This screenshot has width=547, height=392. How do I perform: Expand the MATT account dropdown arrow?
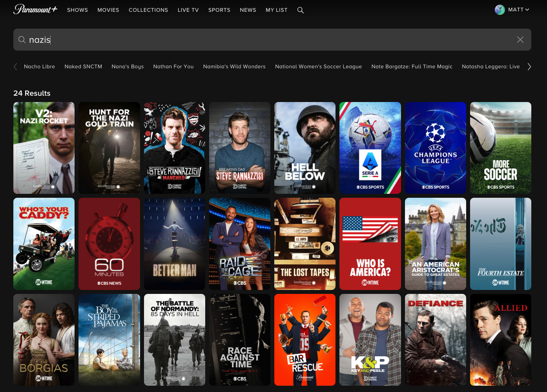tap(527, 10)
